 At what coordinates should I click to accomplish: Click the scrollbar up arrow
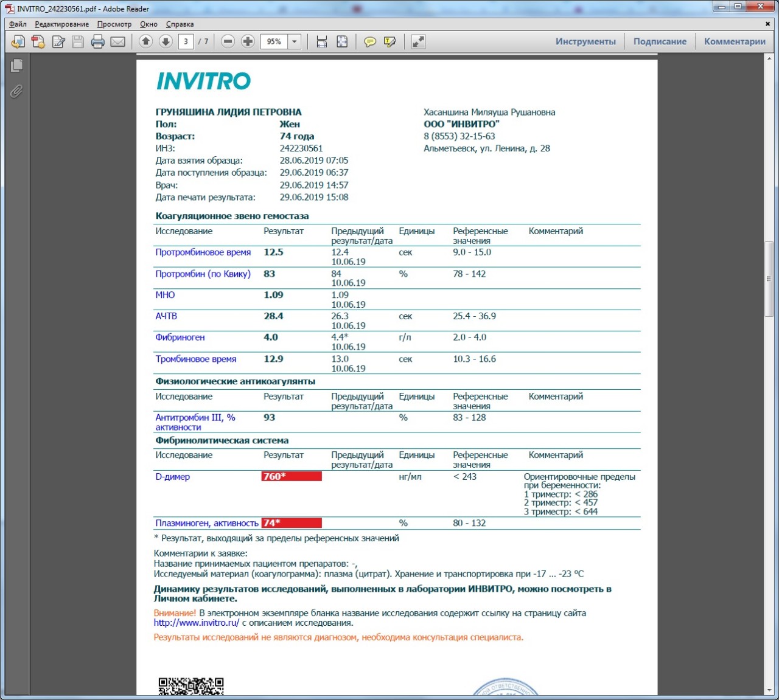click(x=769, y=58)
